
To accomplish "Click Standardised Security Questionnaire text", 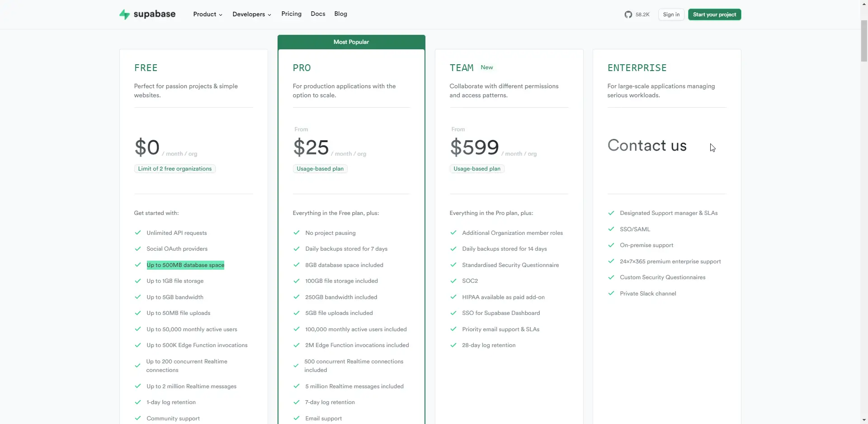I will [510, 265].
